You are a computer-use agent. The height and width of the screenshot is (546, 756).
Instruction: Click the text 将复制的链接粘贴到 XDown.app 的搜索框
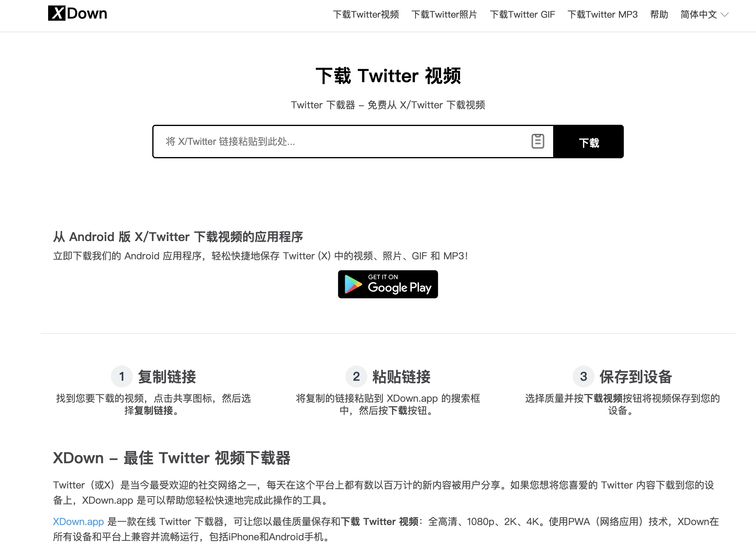[388, 404]
